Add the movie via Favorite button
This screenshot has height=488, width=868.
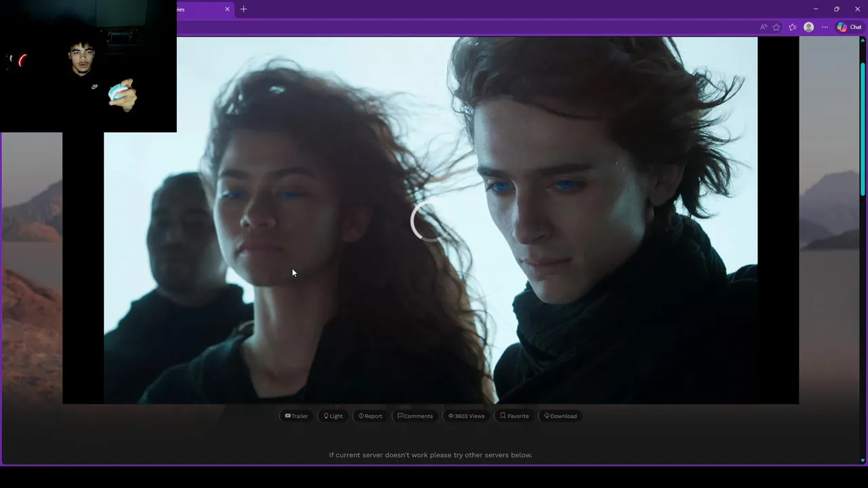[514, 416]
